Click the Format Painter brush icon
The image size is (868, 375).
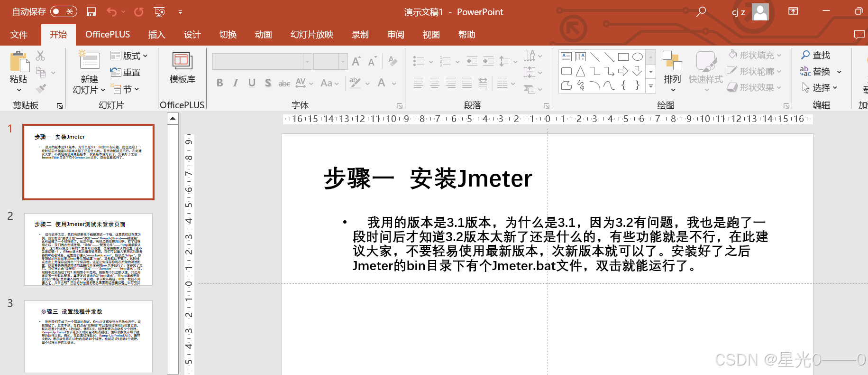tap(41, 88)
